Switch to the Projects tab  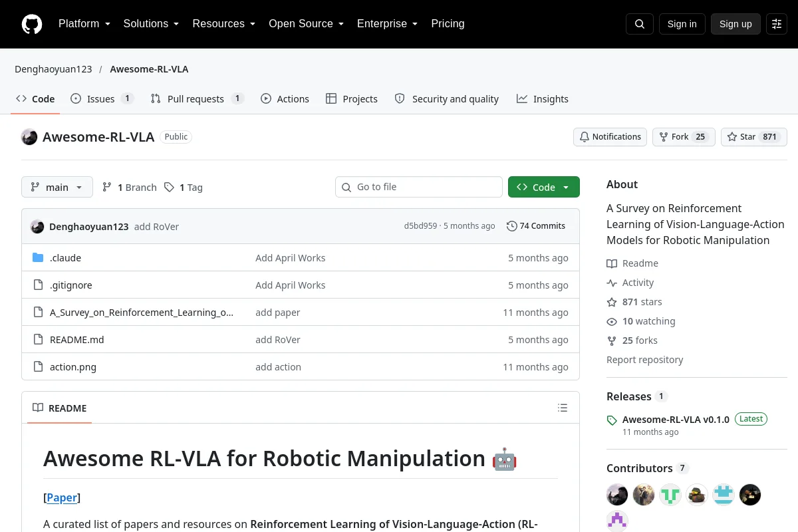point(352,99)
